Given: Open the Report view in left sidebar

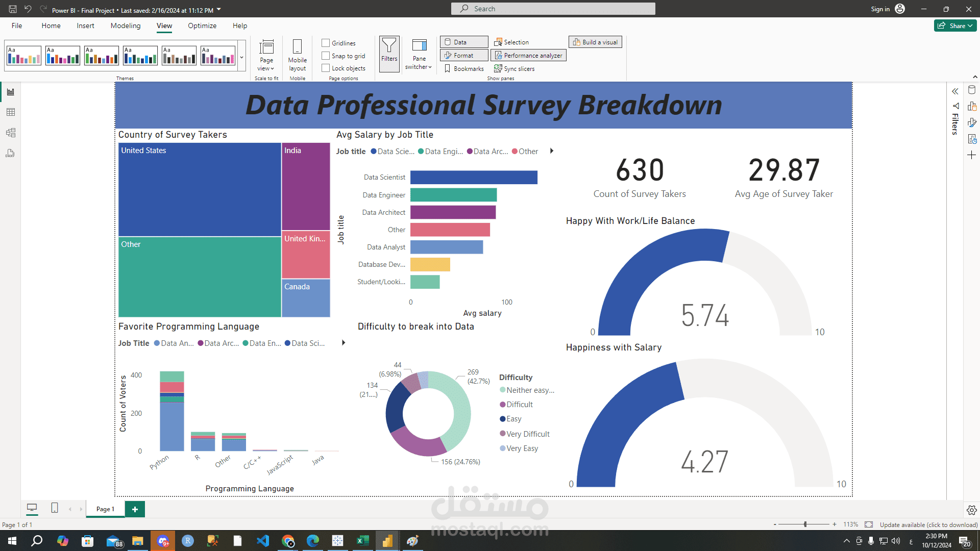Looking at the screenshot, I should 11,92.
